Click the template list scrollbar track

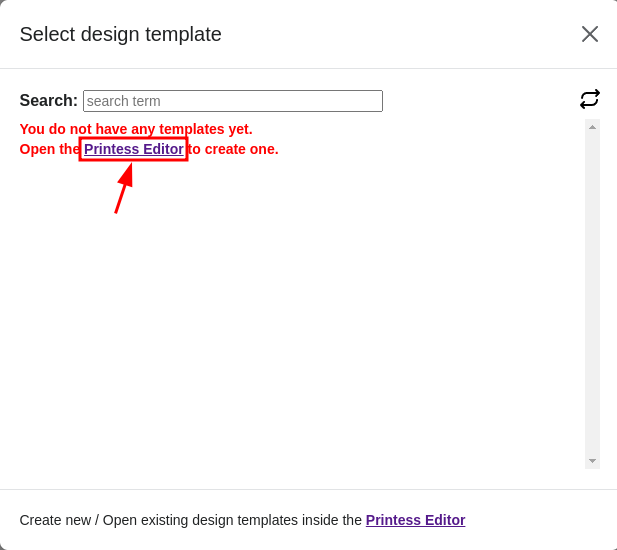(592, 294)
